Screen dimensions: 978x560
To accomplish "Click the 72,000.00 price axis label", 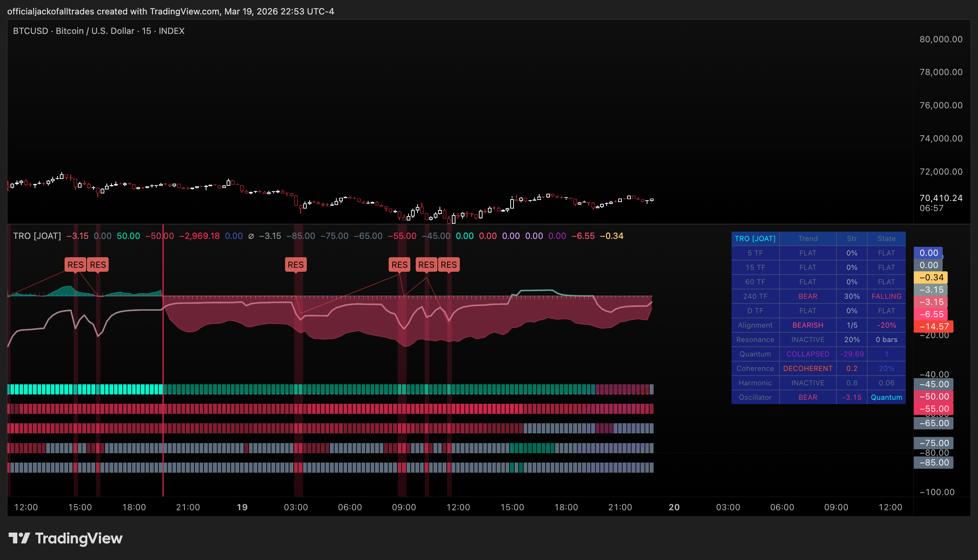I will (x=941, y=171).
